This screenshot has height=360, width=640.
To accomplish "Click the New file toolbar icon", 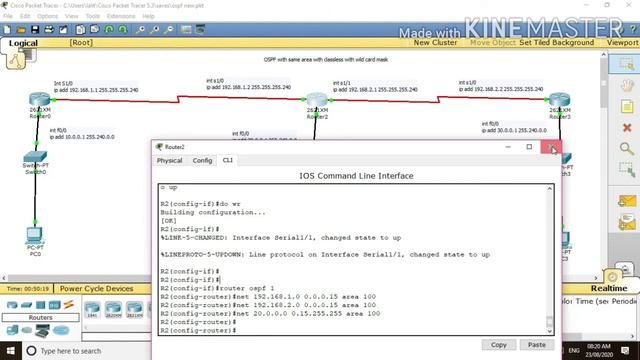I will pos(7,29).
